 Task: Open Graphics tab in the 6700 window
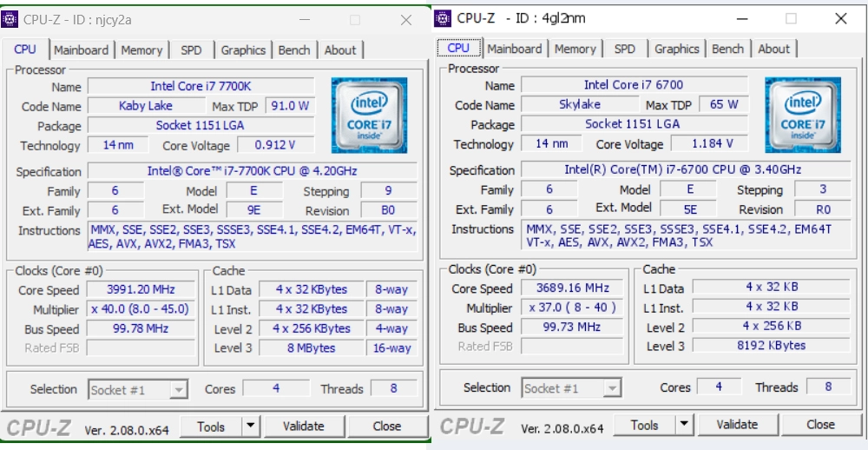[676, 49]
